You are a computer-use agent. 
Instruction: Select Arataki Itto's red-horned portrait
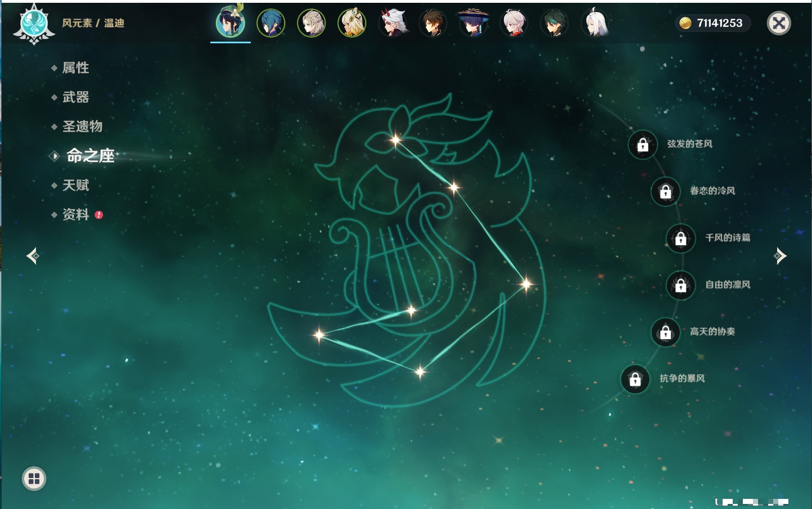click(393, 23)
